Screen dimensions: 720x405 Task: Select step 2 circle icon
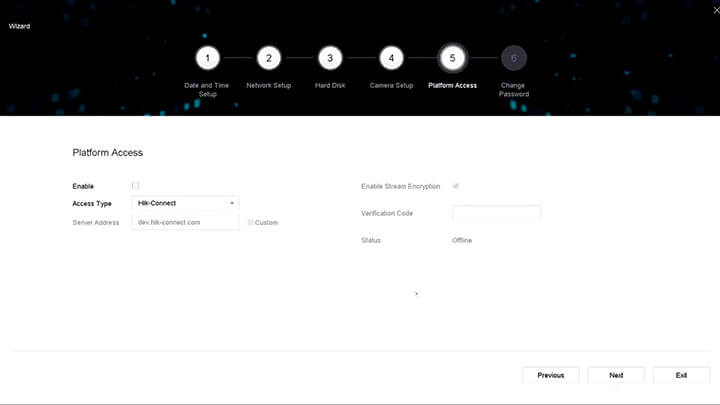click(x=268, y=58)
